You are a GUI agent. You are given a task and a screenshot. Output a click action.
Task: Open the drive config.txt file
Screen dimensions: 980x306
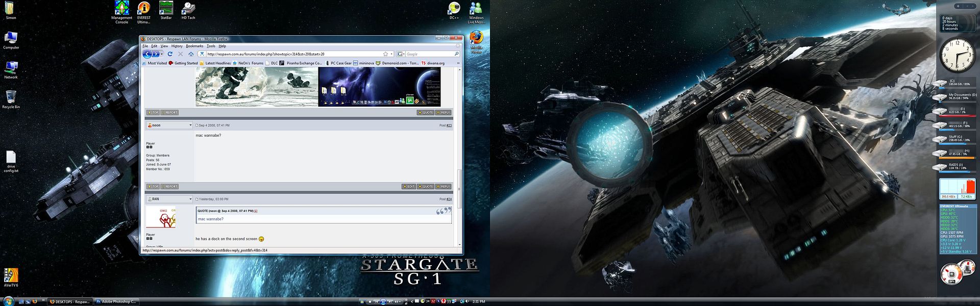(11, 162)
